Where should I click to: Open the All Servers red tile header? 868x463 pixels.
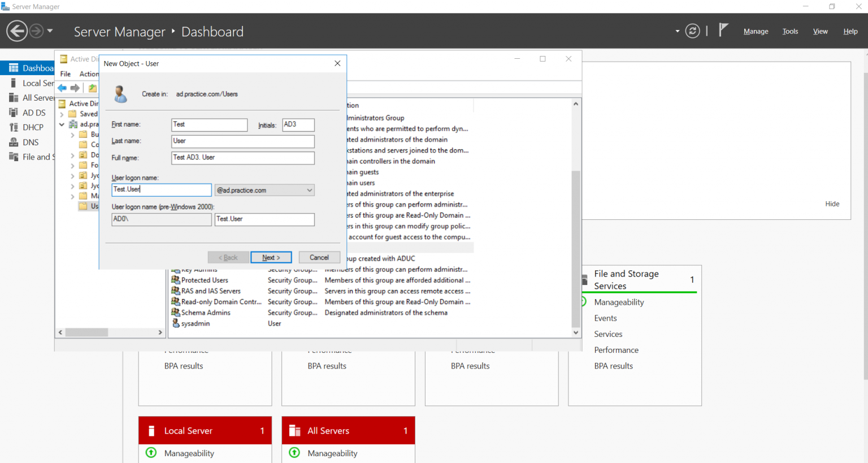(348, 431)
